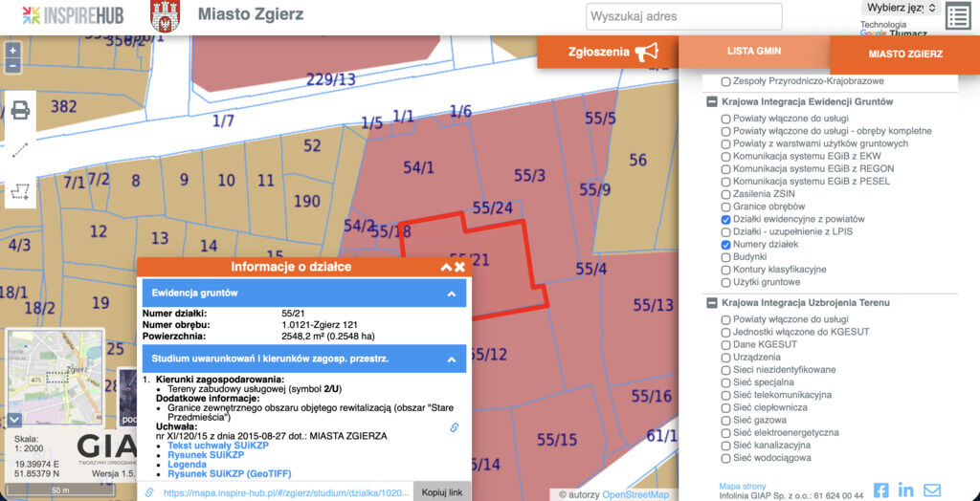The image size is (980, 501).
Task: Open the Facebook icon in footer
Action: click(881, 490)
